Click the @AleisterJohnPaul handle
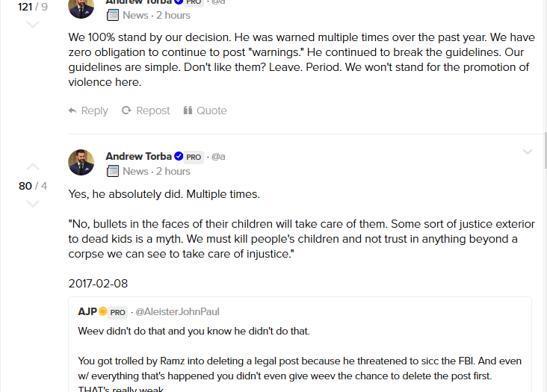 pyautogui.click(x=177, y=311)
